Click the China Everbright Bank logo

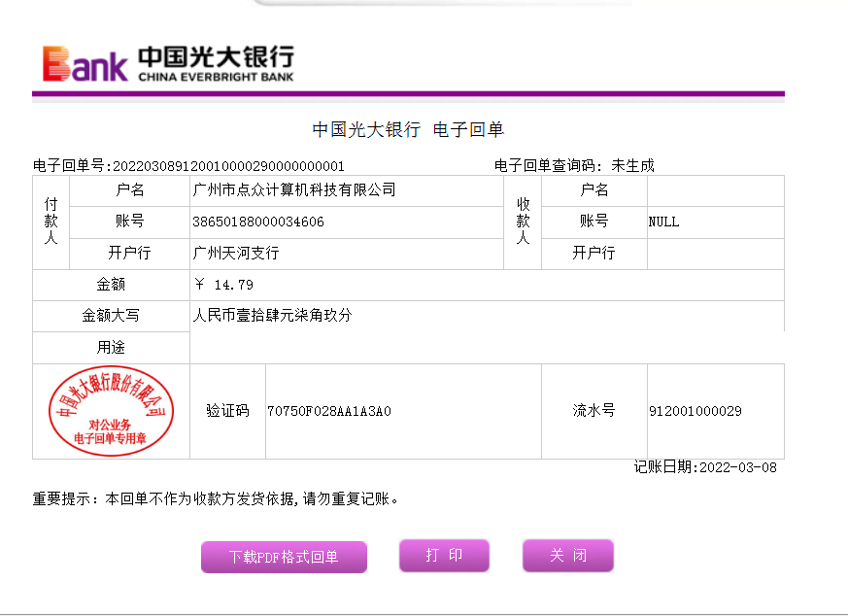167,63
